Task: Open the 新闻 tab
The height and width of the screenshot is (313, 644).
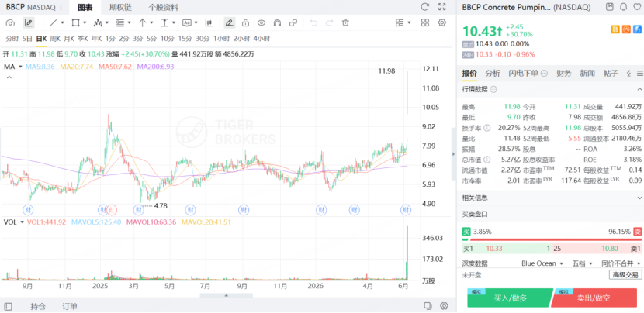Action: (x=587, y=74)
